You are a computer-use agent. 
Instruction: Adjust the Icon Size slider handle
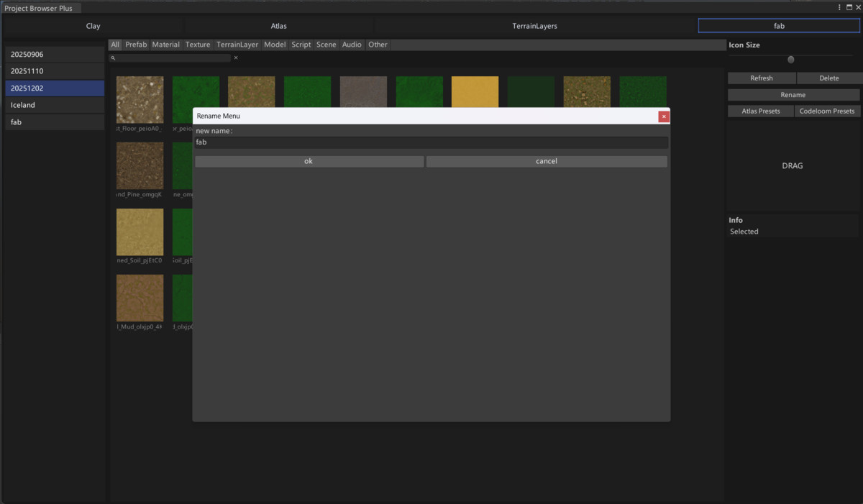(791, 61)
